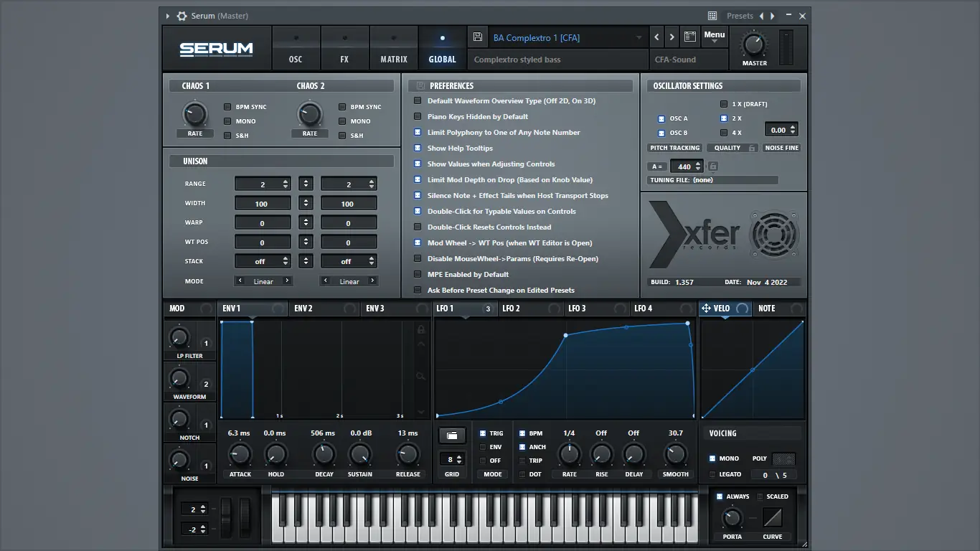
Task: Click the preset description Complextro styled bass field
Action: click(x=558, y=60)
